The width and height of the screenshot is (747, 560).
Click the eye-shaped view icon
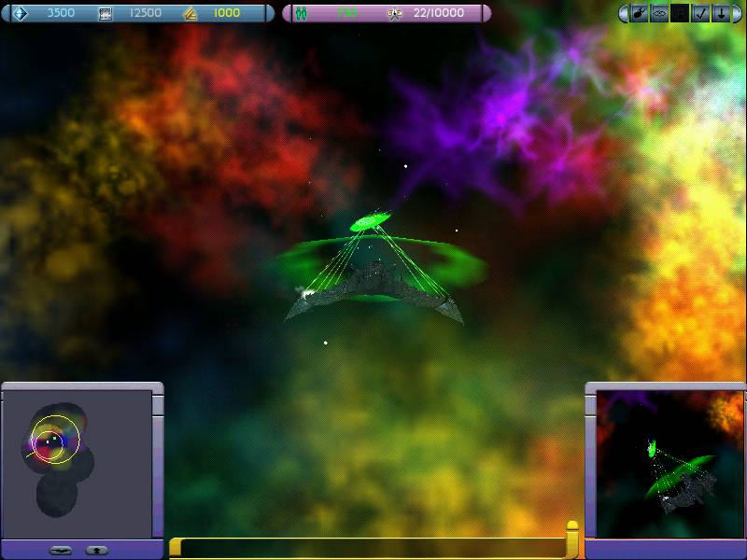659,13
